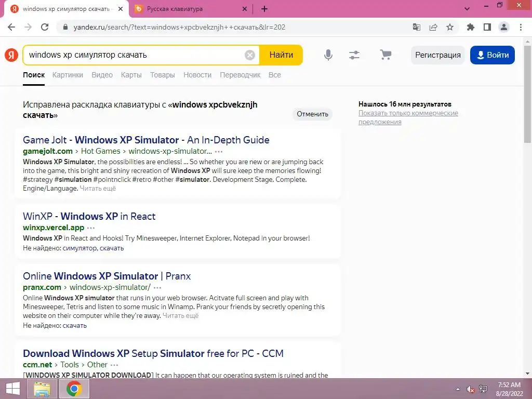Click the Найти search button
The image size is (532, 399).
281,55
